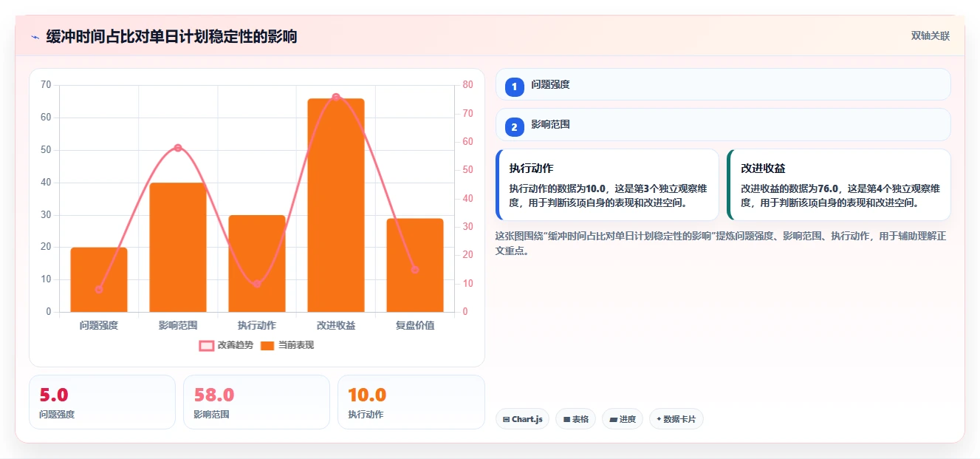The height and width of the screenshot is (459, 980).
Task: Click the right axis value 80
Action: (467, 85)
